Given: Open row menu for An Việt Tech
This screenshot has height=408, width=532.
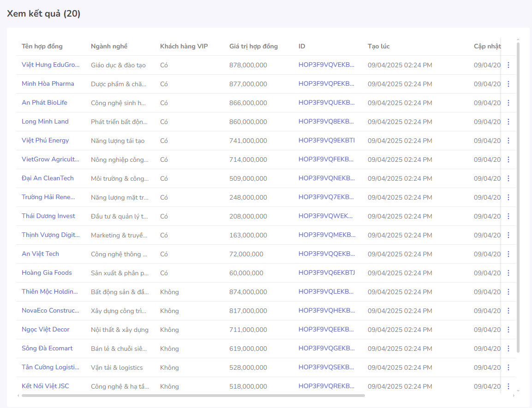Looking at the screenshot, I should click(508, 254).
